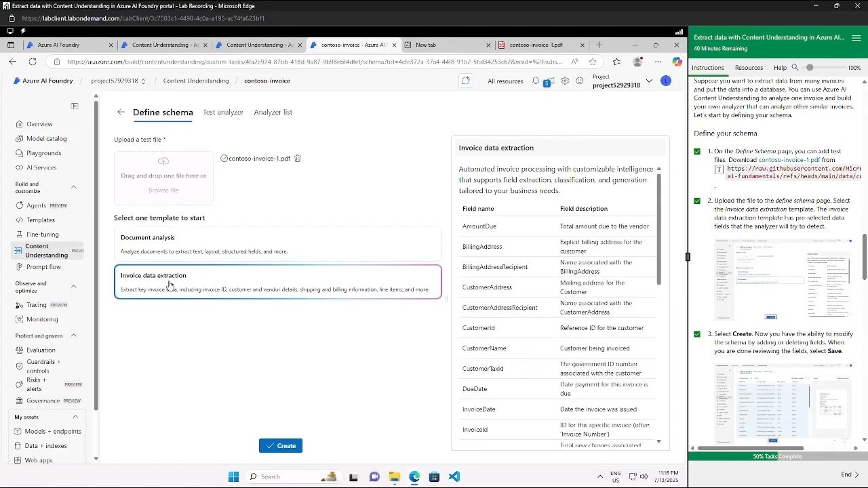Collapse the sidebar using the panel icon

[75, 106]
